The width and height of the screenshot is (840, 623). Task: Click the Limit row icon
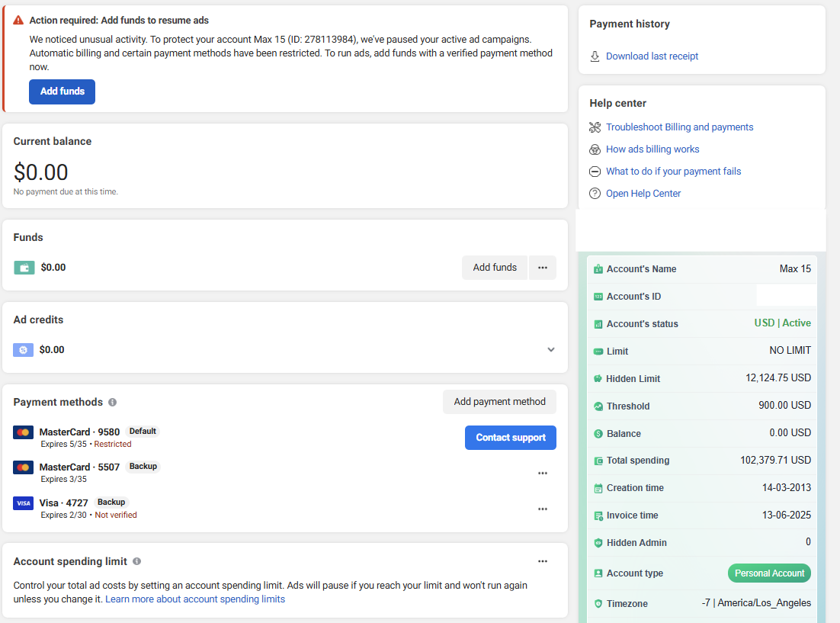point(598,352)
